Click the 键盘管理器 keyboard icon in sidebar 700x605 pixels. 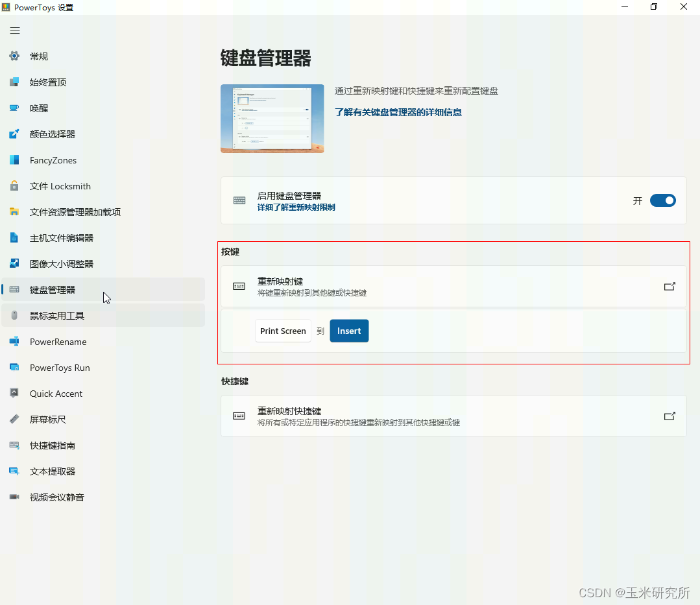14,289
